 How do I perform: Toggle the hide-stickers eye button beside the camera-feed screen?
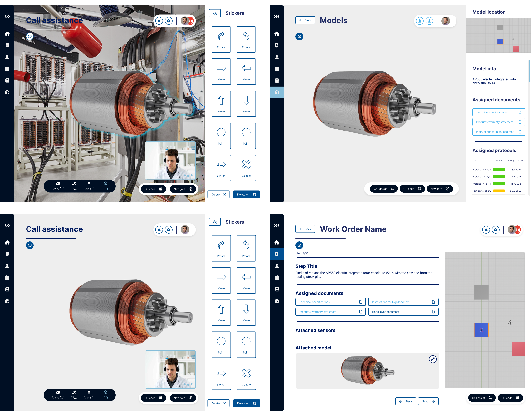[x=215, y=13]
